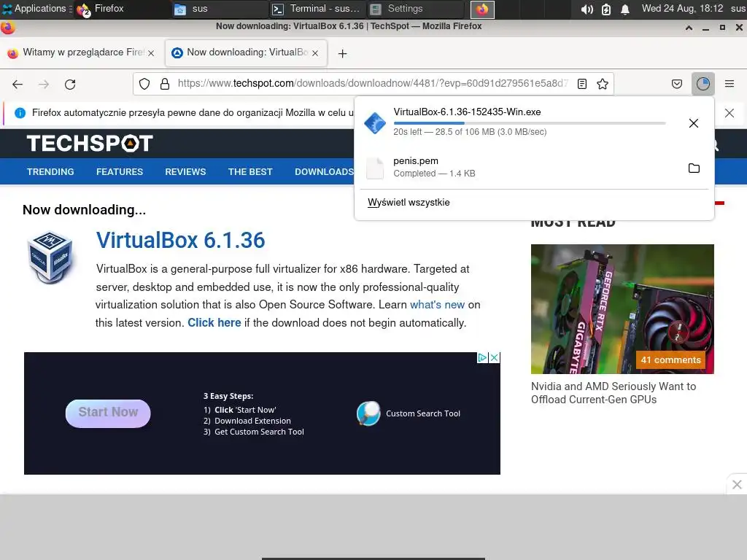Follow the 'what's new' link
This screenshot has height=560, width=747.
438,305
